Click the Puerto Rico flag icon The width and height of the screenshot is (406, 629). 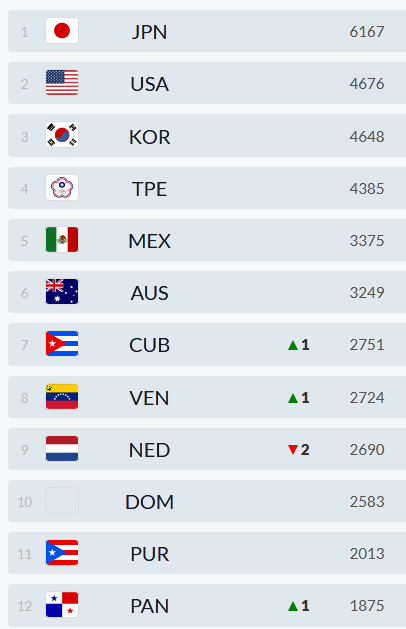coord(62,553)
